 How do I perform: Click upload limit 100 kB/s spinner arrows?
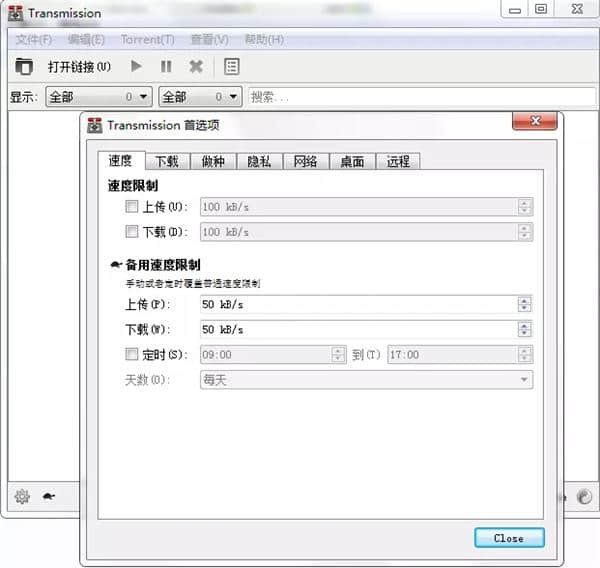pyautogui.click(x=525, y=207)
